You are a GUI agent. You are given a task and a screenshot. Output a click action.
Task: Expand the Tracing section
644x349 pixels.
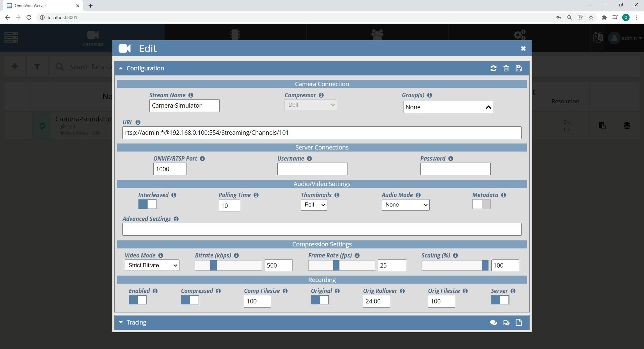coord(136,323)
